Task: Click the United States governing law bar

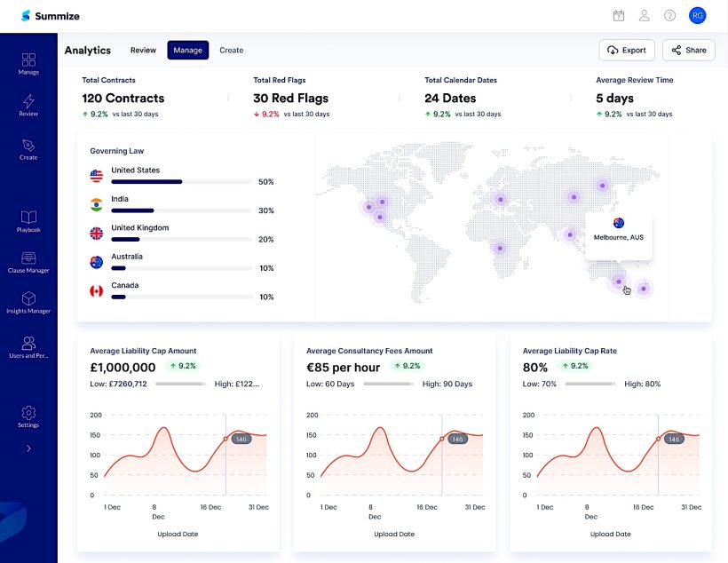Action: click(x=179, y=182)
